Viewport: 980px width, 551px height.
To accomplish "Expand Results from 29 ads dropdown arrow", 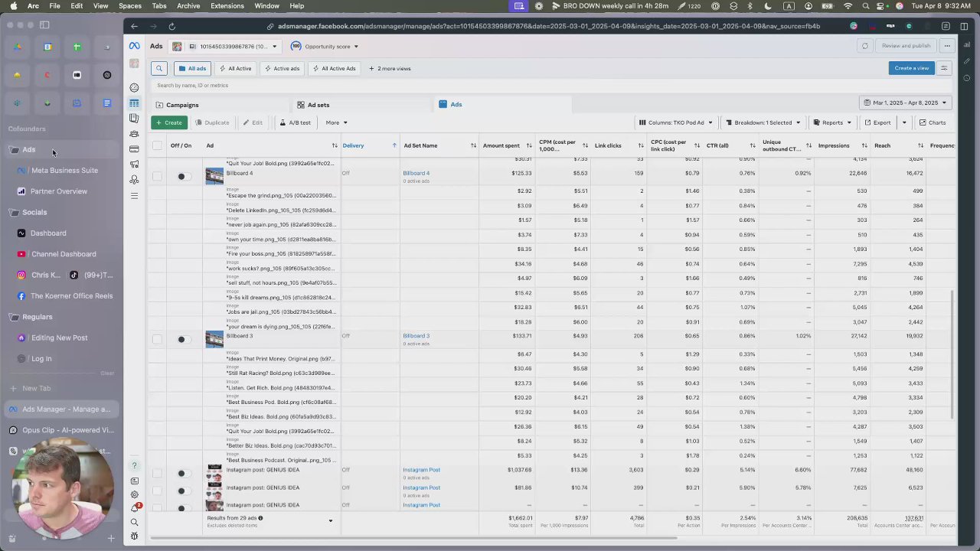I will point(331,521).
